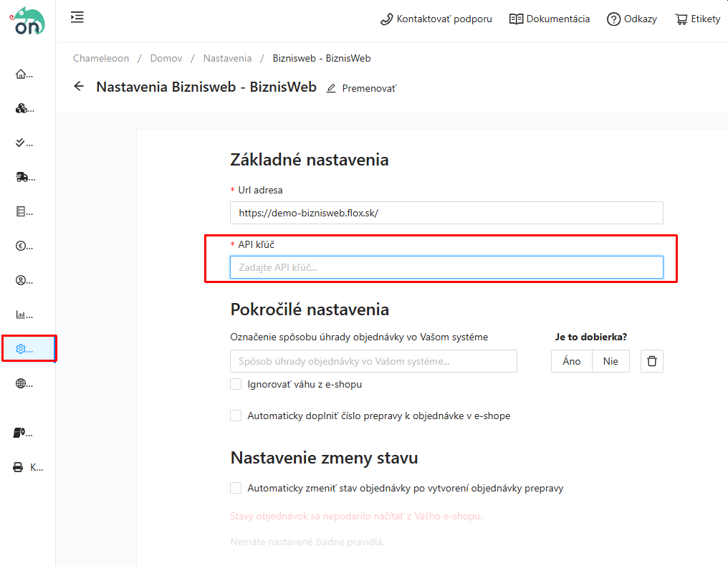Enable Ignorovať váhu z e-shopu checkbox

(236, 385)
